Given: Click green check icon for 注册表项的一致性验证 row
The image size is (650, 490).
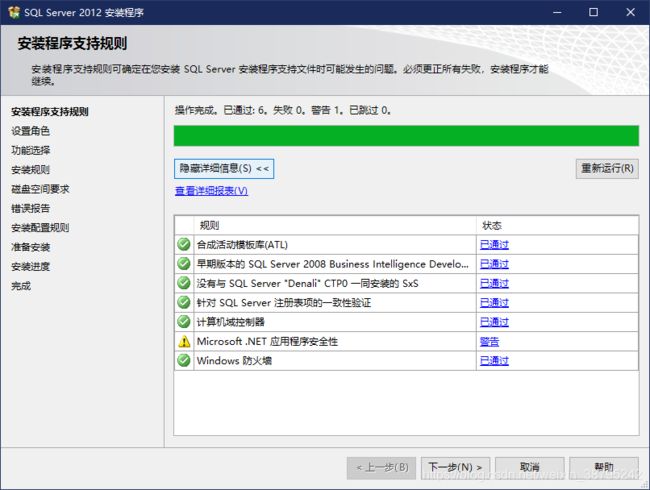Looking at the screenshot, I should coord(184,302).
